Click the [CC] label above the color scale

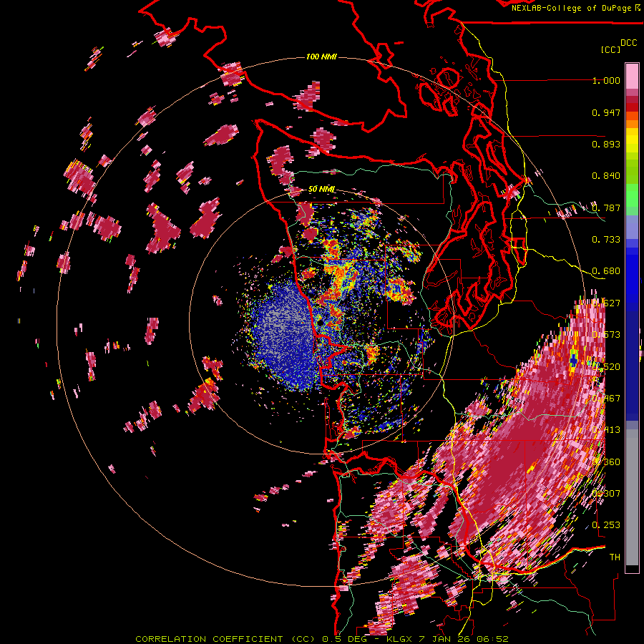coord(610,49)
